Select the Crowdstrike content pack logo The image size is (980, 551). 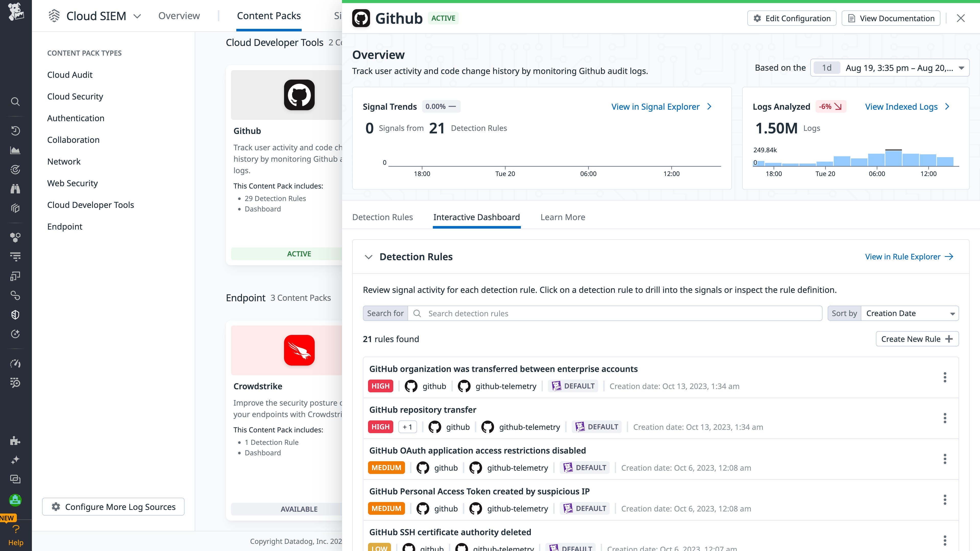click(299, 350)
